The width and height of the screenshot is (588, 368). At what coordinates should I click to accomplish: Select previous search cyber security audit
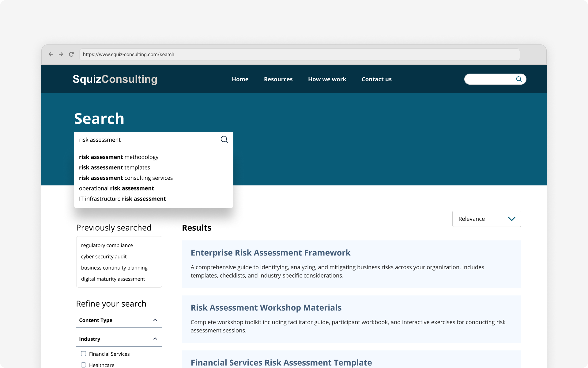coord(104,256)
